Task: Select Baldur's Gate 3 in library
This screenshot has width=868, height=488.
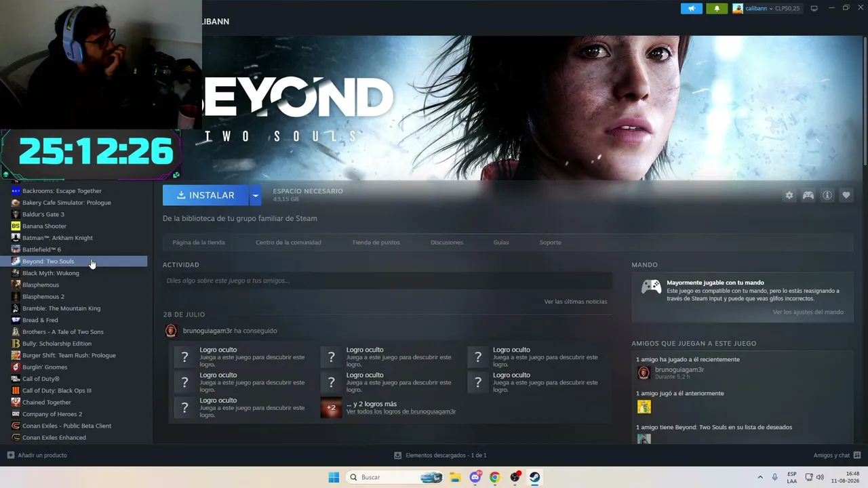Action: pyautogui.click(x=43, y=214)
